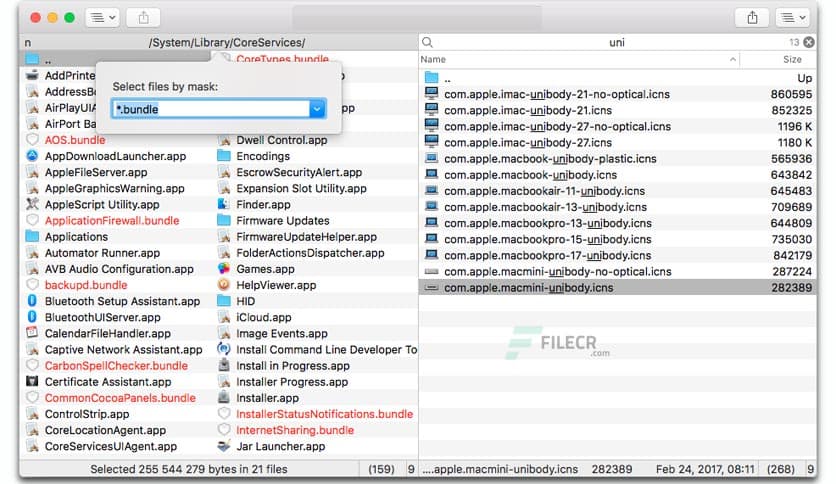This screenshot has height=484, width=836.
Task: Click the macmini-unibody-no-optical.icns icon
Action: click(x=431, y=271)
